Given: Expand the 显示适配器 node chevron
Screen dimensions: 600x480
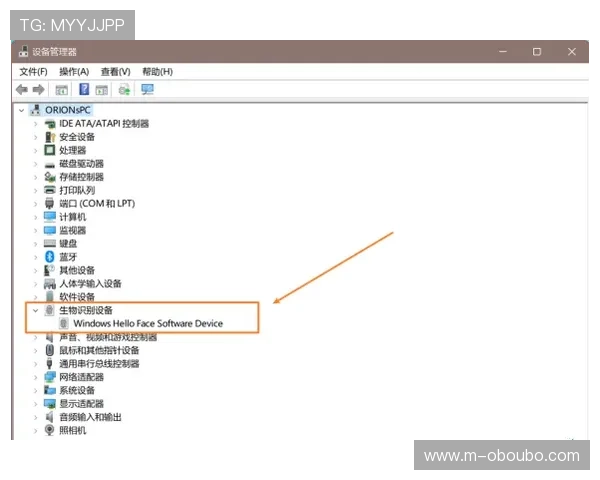Looking at the screenshot, I should pyautogui.click(x=36, y=404).
